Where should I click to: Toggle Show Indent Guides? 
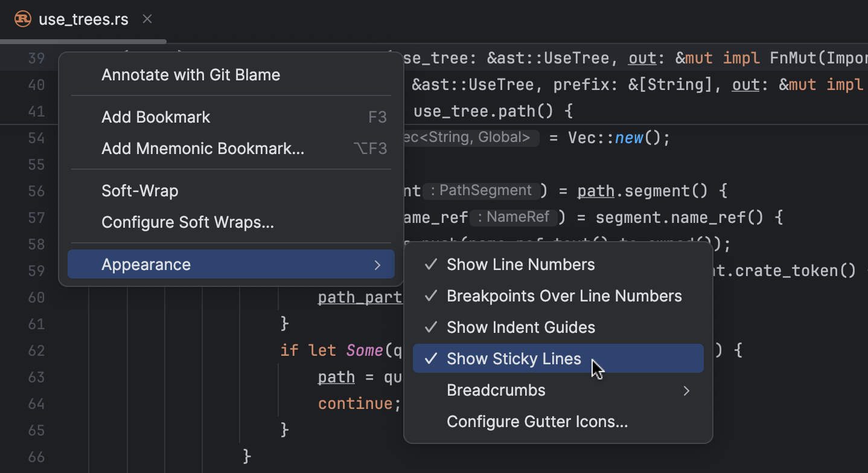(520, 327)
